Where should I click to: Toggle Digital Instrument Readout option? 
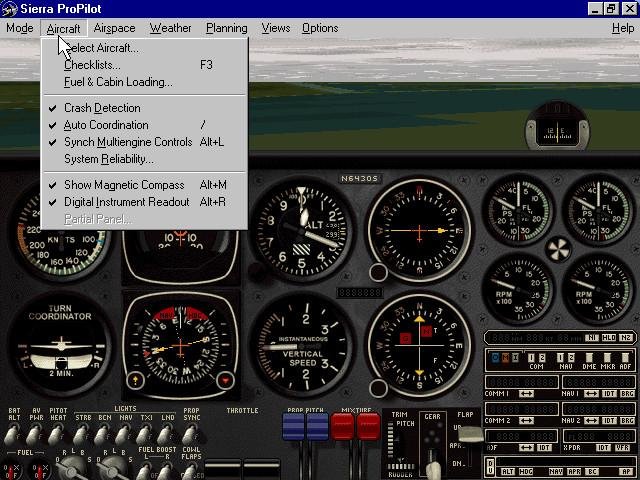pyautogui.click(x=144, y=202)
